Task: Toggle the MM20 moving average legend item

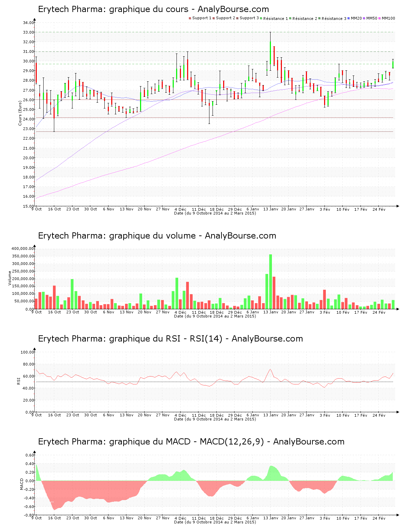Action: pos(356,18)
